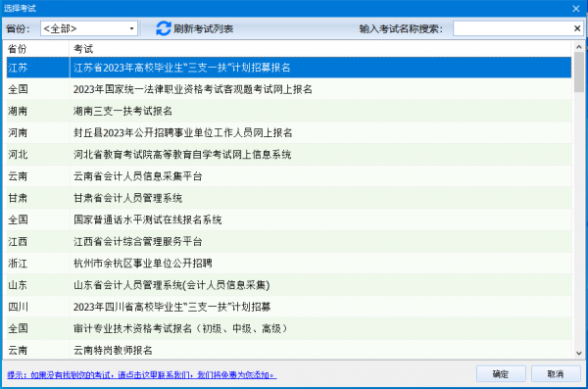Click the 确定 confirm button
The width and height of the screenshot is (588, 389).
501,373
